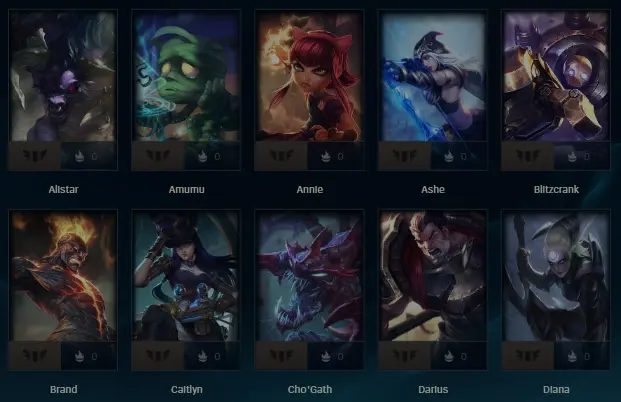Click the Diana name label

point(556,390)
